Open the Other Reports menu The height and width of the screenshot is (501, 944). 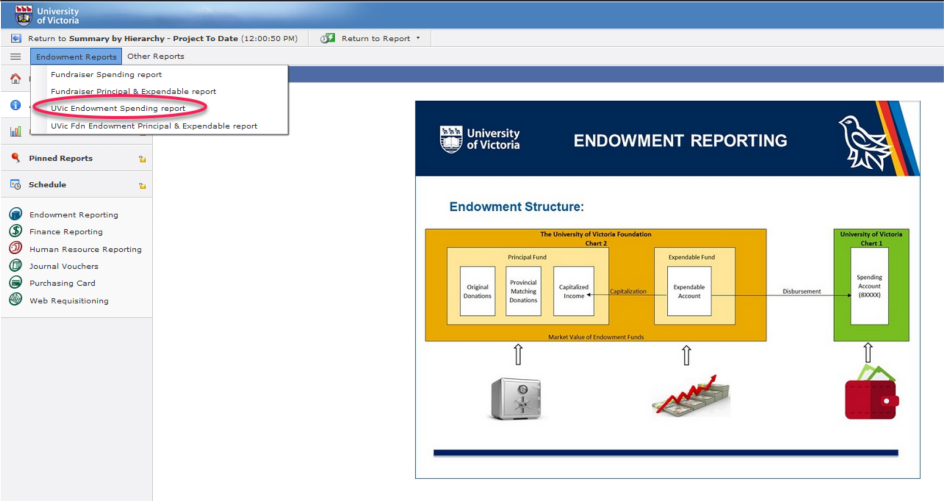tap(156, 56)
